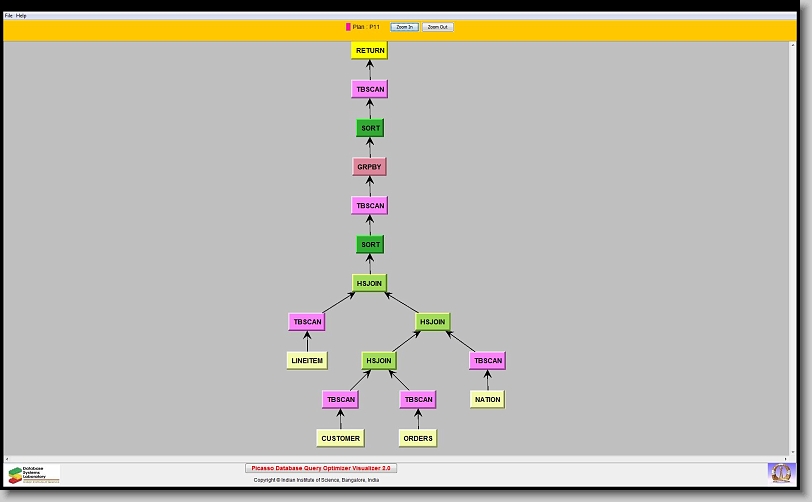Click the TBSCAN node above ORDERS
Image resolution: width=812 pixels, height=502 pixels.
tap(417, 399)
